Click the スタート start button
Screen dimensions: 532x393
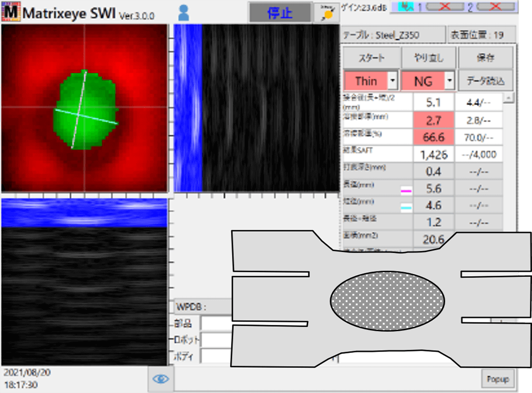371,58
